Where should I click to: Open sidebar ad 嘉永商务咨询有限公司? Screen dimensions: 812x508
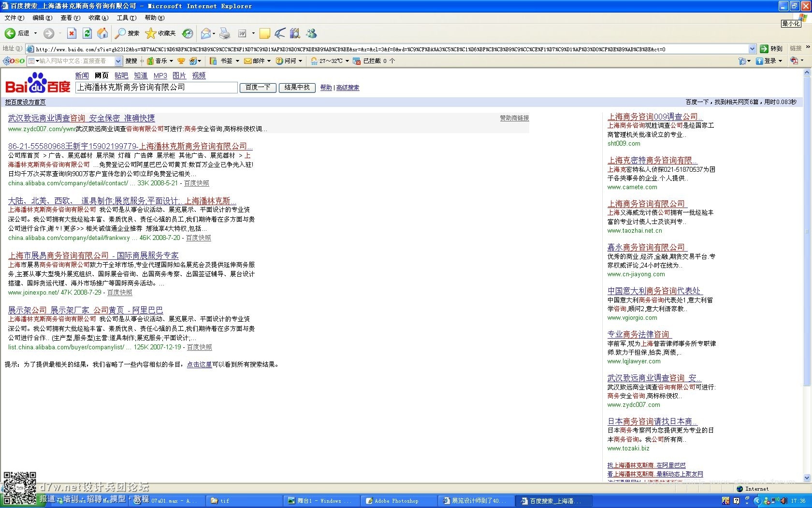click(x=647, y=247)
